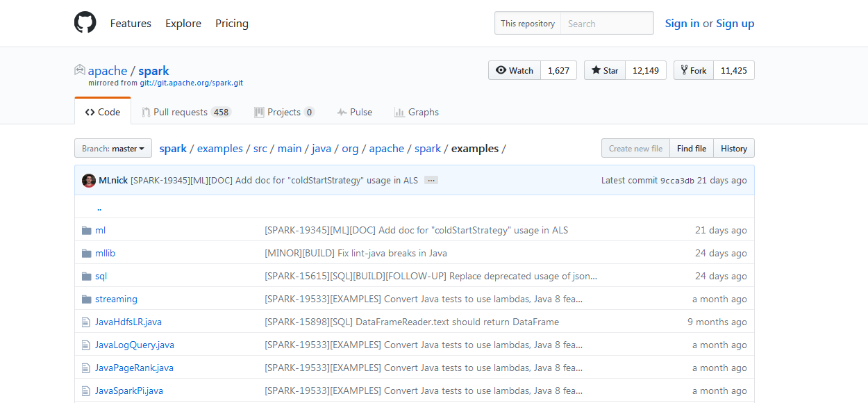Go to the src breadcrumb
868x403 pixels.
click(260, 148)
